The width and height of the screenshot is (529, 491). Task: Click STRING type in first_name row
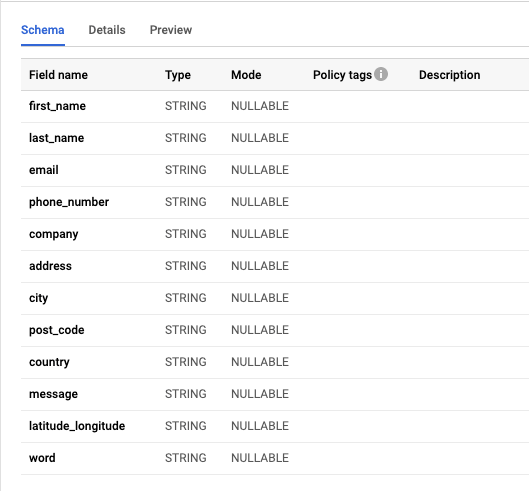[x=186, y=106]
